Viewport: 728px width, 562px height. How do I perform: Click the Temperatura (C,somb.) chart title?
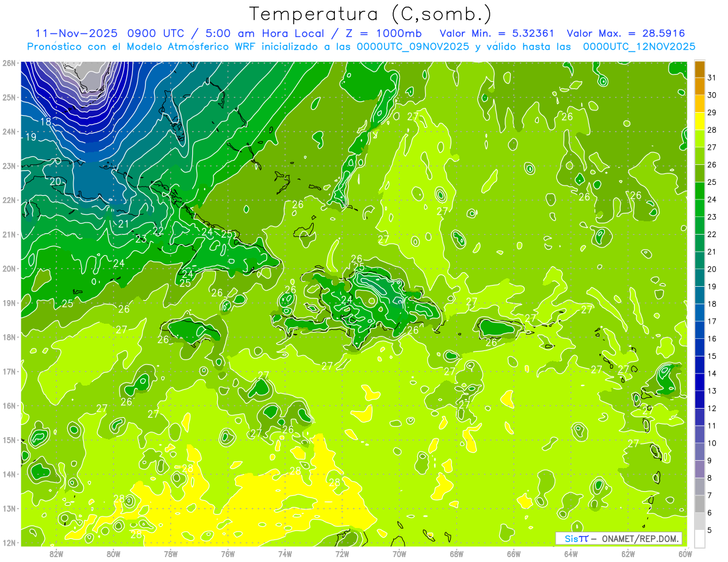tap(371, 14)
